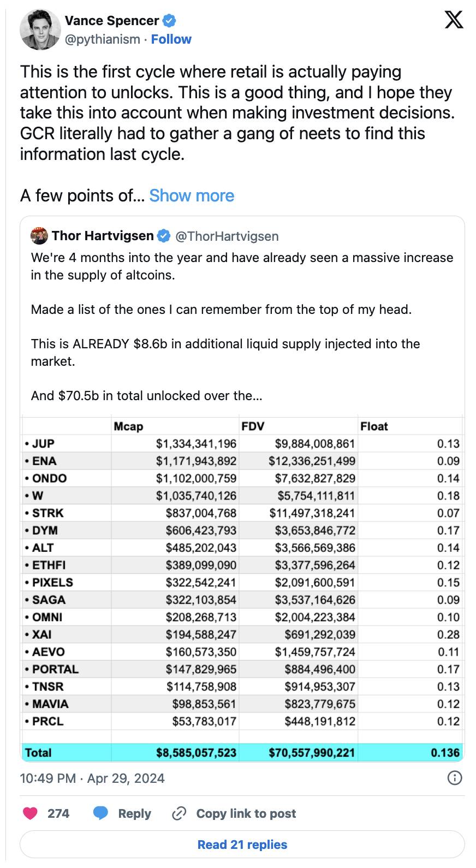
Task: Open the @ThorHartvigsen handle
Action: [x=227, y=236]
